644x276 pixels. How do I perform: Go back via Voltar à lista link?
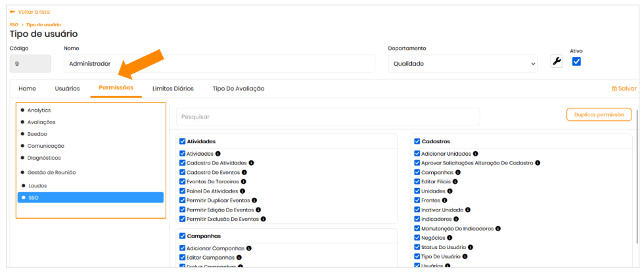click(x=30, y=12)
